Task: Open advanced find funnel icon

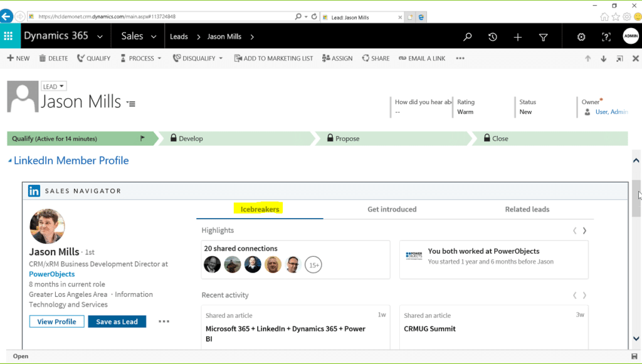Action: tap(544, 37)
